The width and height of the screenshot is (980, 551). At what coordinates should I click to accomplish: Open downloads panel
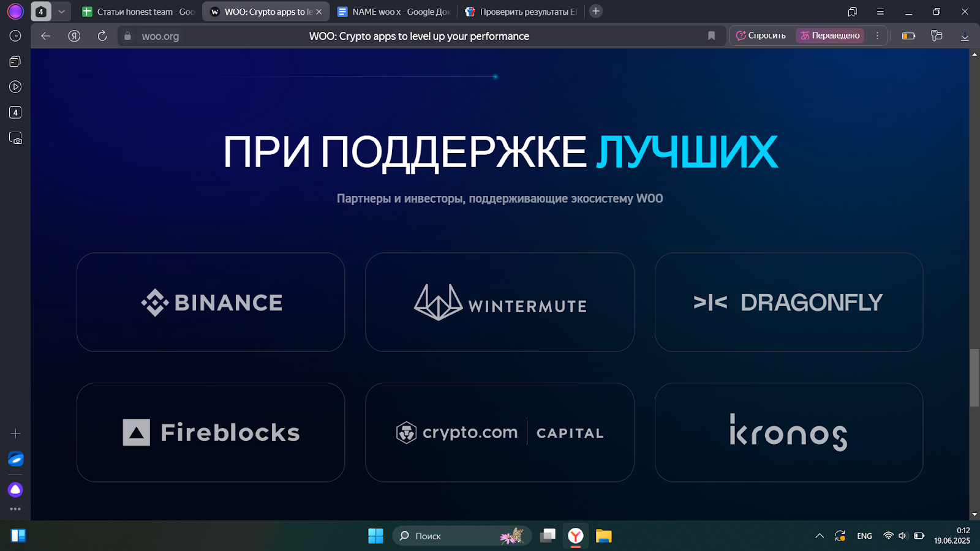[965, 36]
